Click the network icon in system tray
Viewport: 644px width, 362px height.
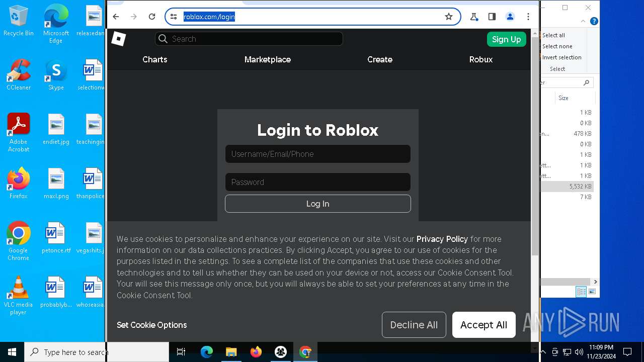(567, 352)
